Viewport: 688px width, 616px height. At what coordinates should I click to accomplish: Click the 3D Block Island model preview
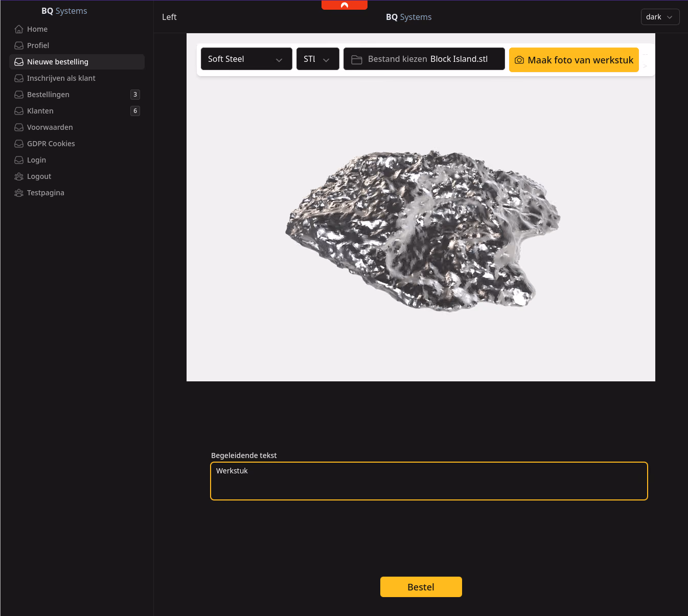coord(423,231)
